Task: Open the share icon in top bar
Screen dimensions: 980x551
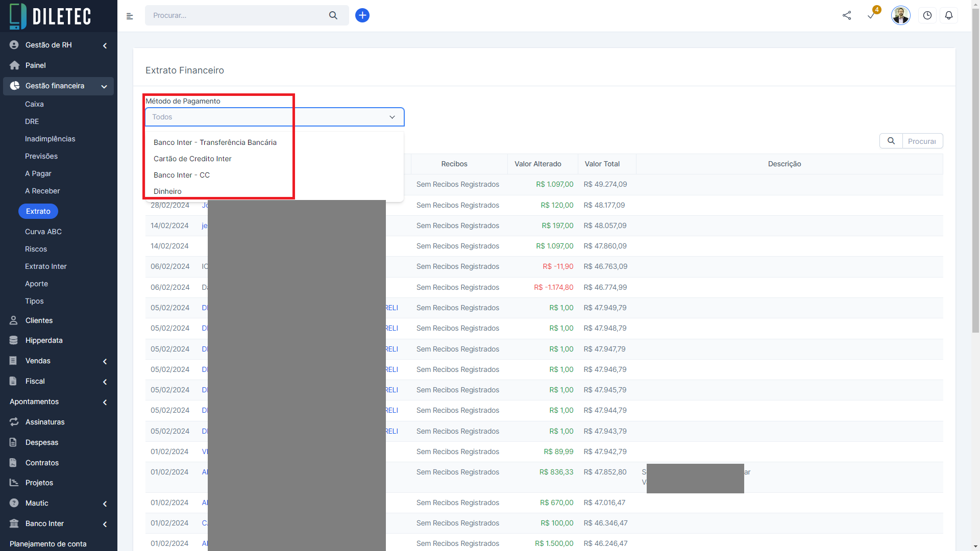Action: tap(847, 15)
